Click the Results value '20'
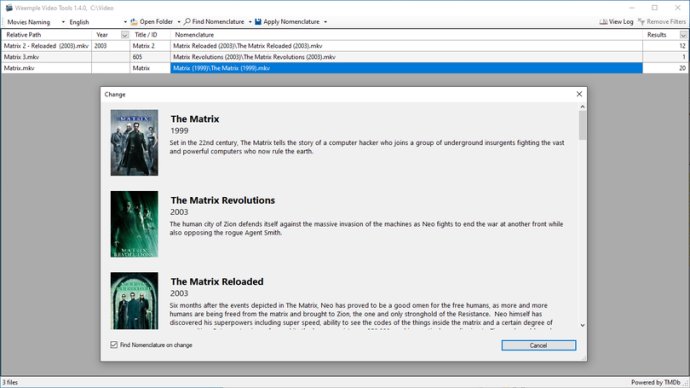The image size is (690, 388). point(682,68)
